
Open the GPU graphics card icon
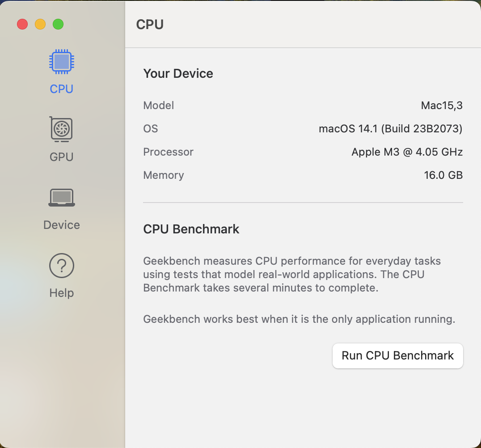click(x=61, y=129)
